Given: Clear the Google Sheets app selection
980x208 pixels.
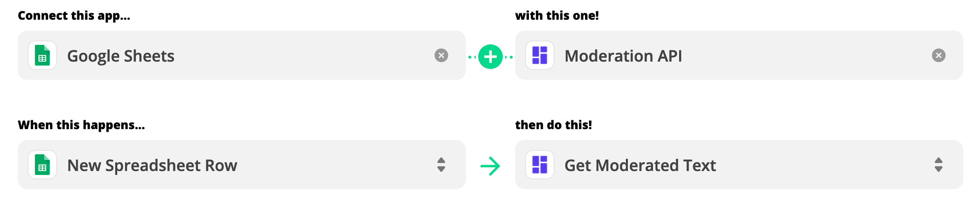Looking at the screenshot, I should 441,55.
